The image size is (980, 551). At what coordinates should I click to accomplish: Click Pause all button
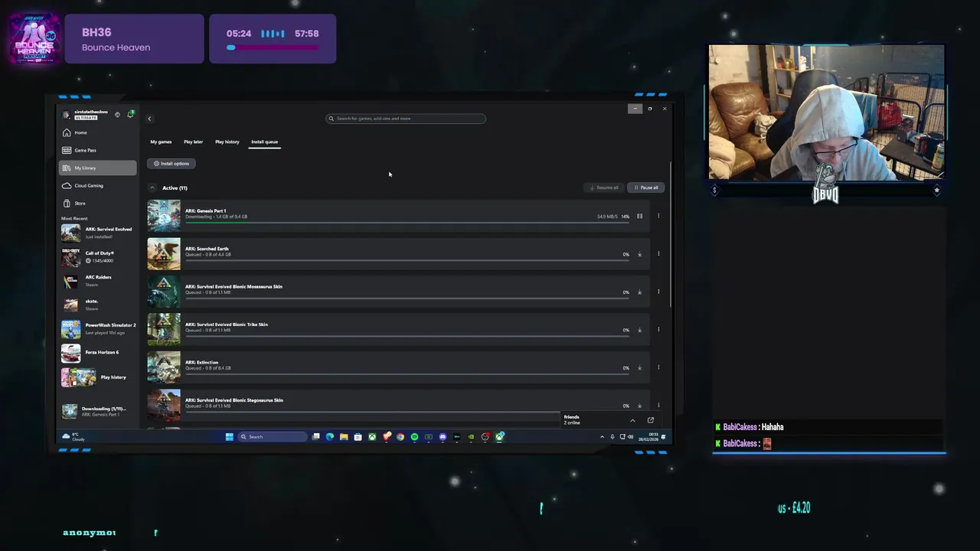point(646,187)
